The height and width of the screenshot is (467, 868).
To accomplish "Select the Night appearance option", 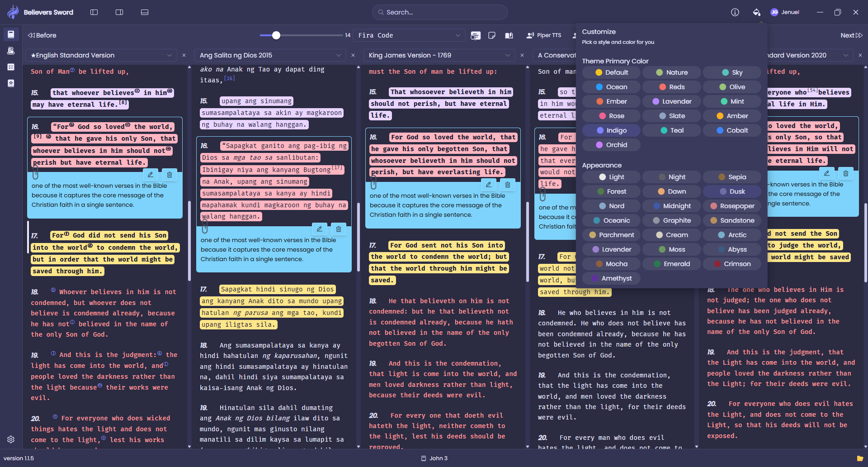I will tap(671, 177).
